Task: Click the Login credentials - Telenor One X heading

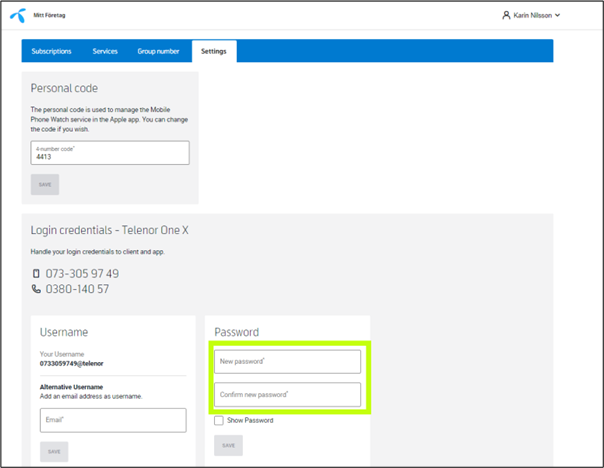Action: click(110, 230)
